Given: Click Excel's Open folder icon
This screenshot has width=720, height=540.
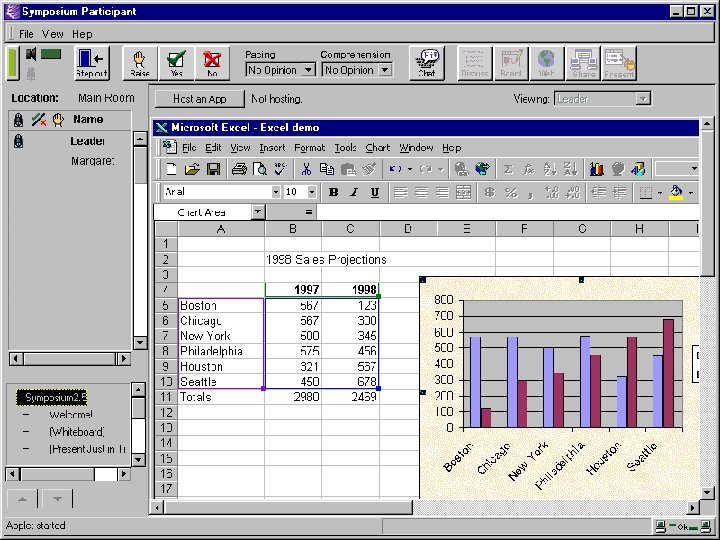Looking at the screenshot, I should [x=192, y=169].
